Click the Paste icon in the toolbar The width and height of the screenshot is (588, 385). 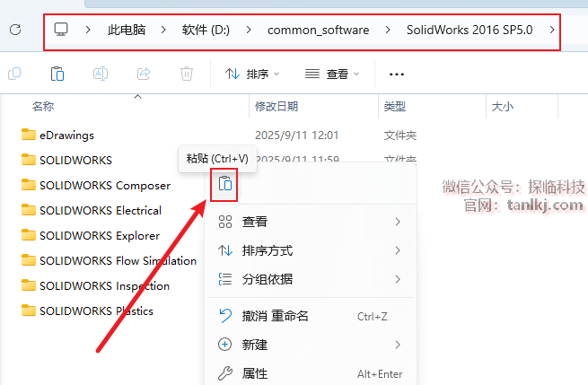[57, 74]
